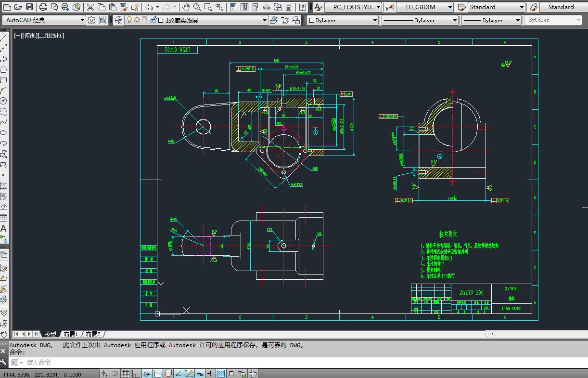
Task: Go to the last layout tab arrow
Action: (x=37, y=334)
